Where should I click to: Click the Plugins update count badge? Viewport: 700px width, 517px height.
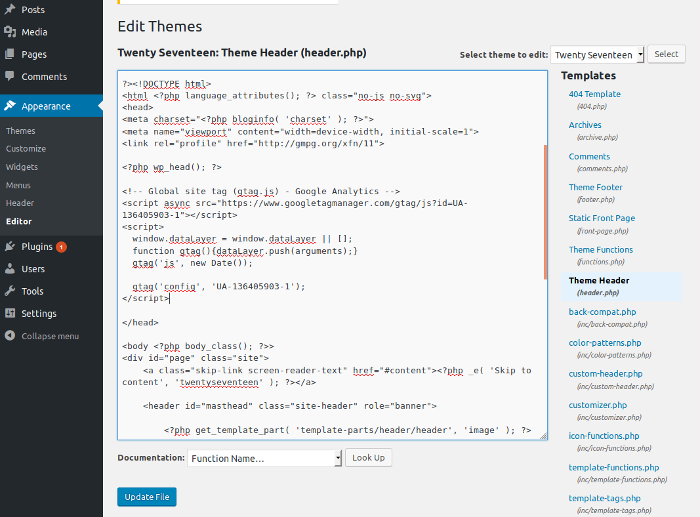tap(62, 247)
